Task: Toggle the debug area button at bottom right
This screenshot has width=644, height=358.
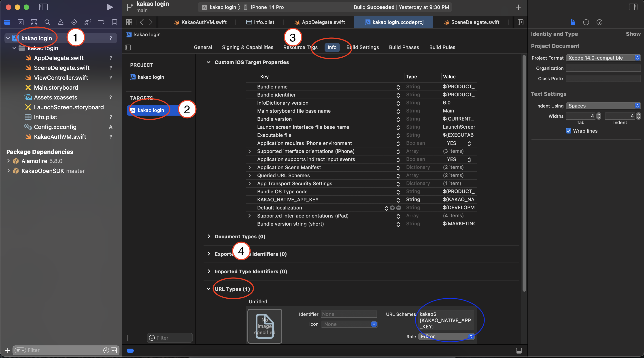Action: [x=519, y=350]
